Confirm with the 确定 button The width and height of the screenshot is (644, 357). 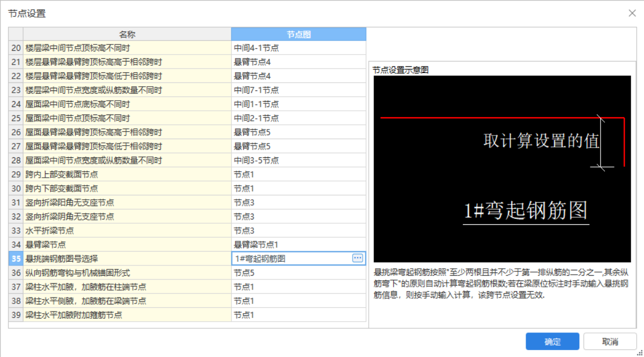(552, 341)
